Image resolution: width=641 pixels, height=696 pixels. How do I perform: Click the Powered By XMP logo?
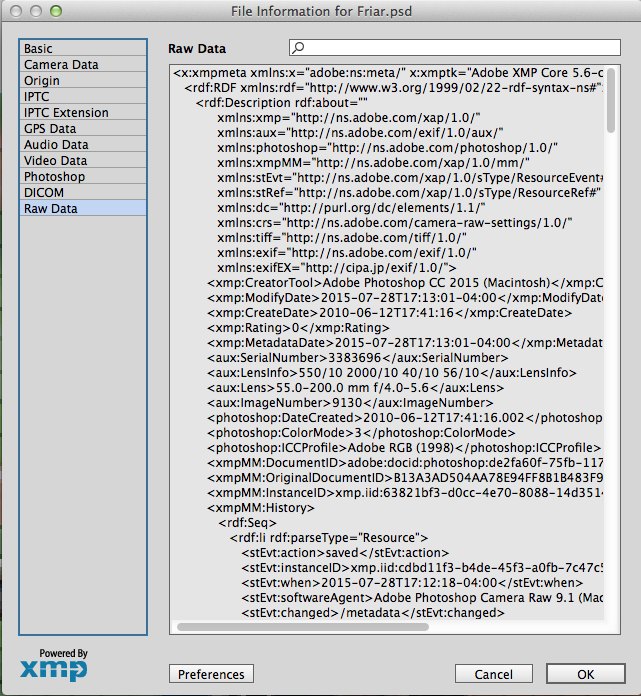click(x=54, y=664)
